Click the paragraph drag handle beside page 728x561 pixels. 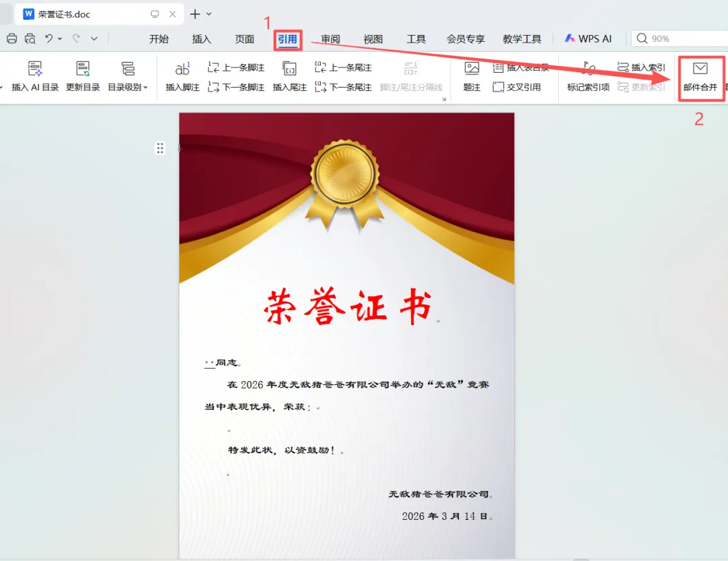160,148
